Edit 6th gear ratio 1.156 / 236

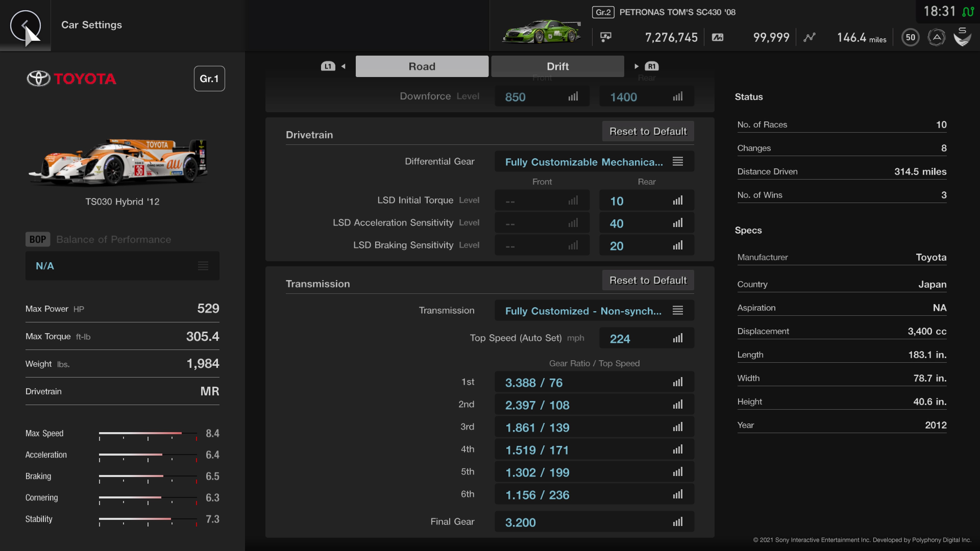coord(594,494)
